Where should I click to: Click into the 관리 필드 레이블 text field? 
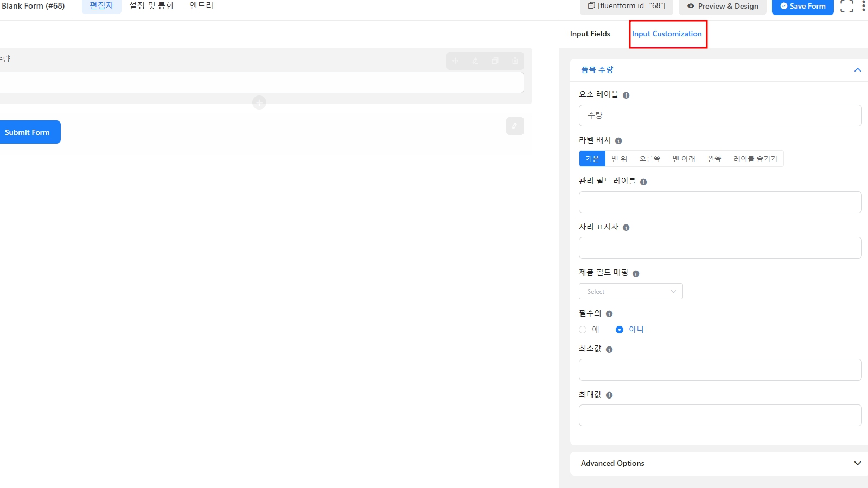(x=720, y=202)
